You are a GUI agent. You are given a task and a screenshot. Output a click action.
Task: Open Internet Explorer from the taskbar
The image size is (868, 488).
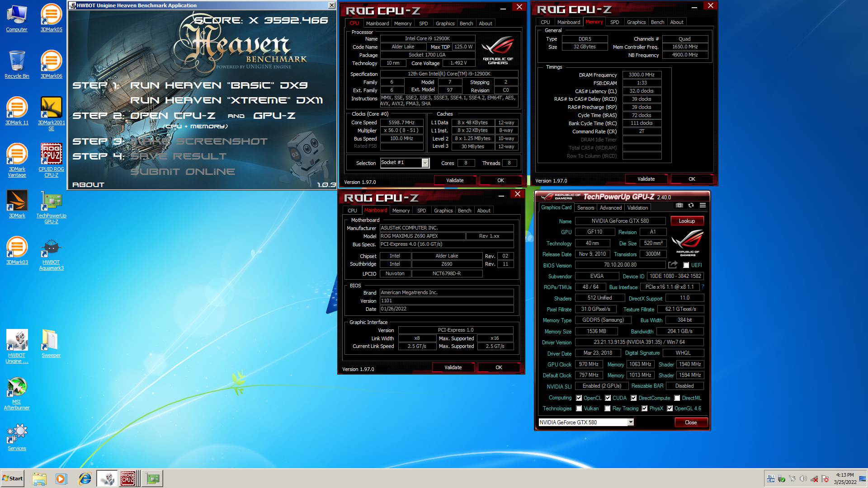85,479
